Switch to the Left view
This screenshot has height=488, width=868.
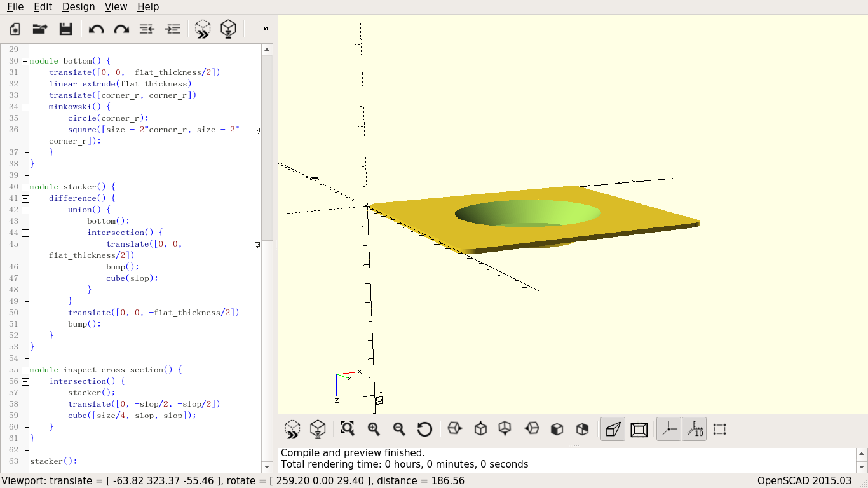531,429
